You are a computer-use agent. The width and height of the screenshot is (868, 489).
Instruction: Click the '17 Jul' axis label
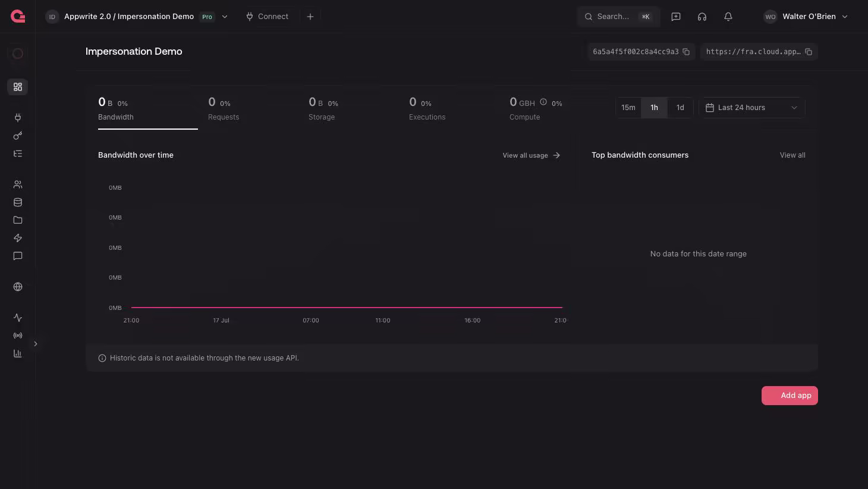coord(221,321)
